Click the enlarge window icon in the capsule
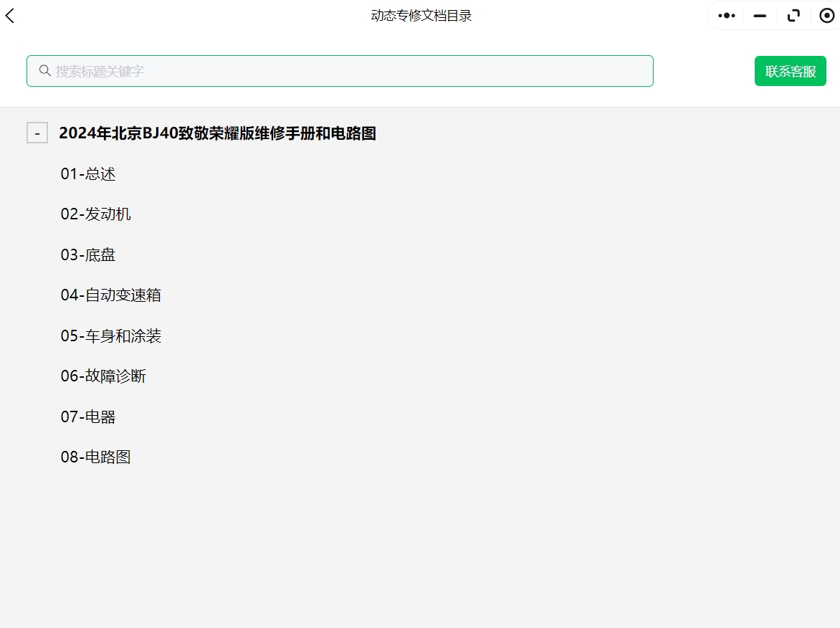 793,15
